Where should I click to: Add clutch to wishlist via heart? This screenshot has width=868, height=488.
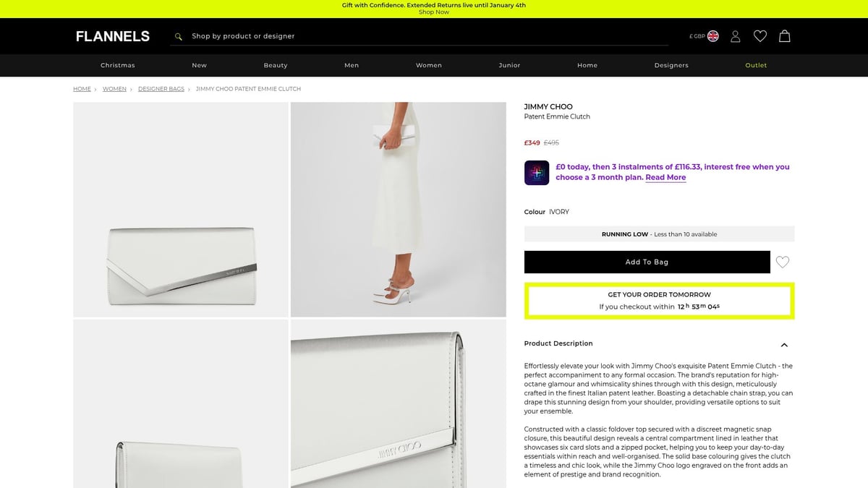[x=783, y=262]
